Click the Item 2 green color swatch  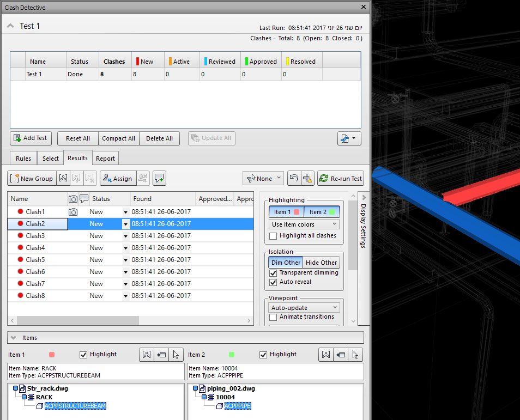pyautogui.click(x=232, y=355)
